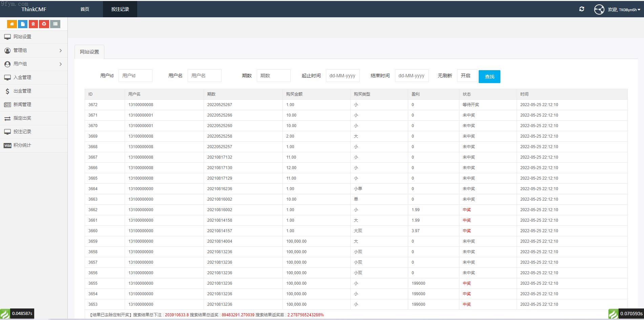644x320 pixels.
Task: Click the gray list shortcut icon
Action: pyautogui.click(x=55, y=24)
